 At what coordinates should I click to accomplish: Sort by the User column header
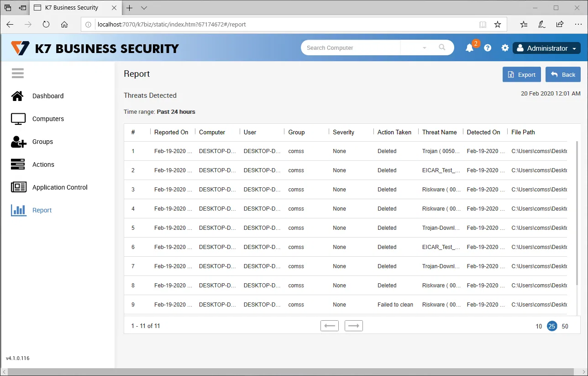pos(250,132)
